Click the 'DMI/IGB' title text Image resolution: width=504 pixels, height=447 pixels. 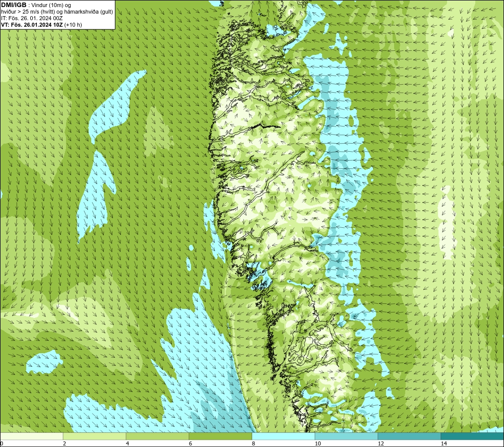coord(14,5)
